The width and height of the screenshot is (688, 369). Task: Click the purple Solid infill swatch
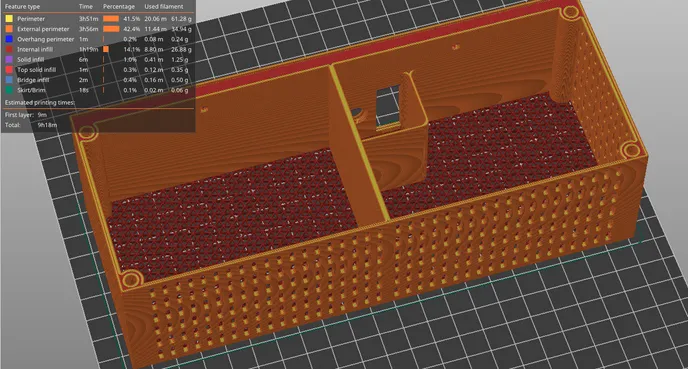(9, 59)
